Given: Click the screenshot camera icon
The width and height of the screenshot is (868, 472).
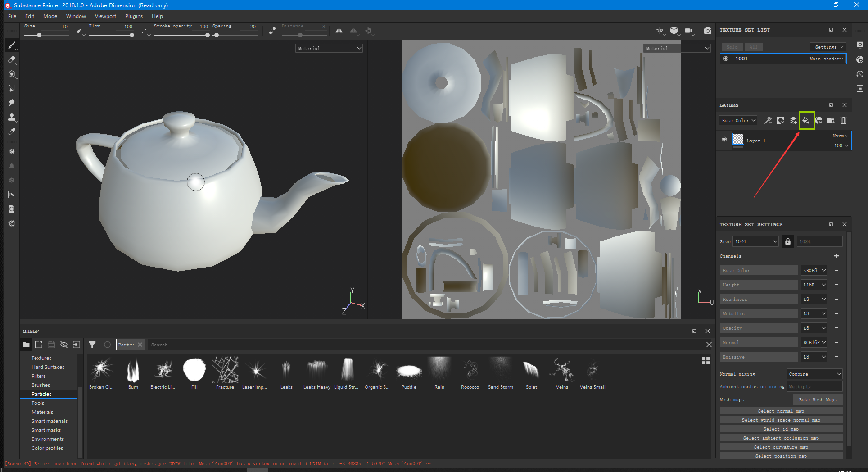Looking at the screenshot, I should 708,31.
